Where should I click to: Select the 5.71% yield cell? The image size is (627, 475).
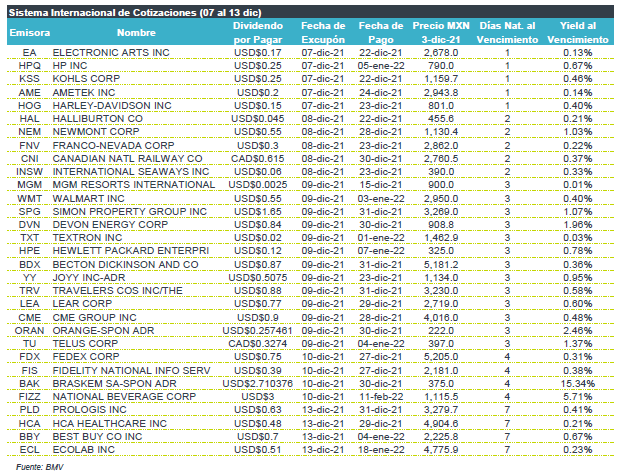578,397
